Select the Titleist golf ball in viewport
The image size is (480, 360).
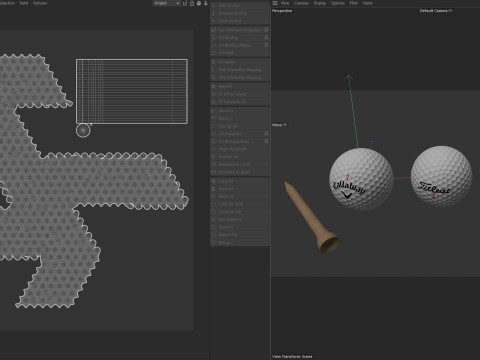[x=441, y=176]
